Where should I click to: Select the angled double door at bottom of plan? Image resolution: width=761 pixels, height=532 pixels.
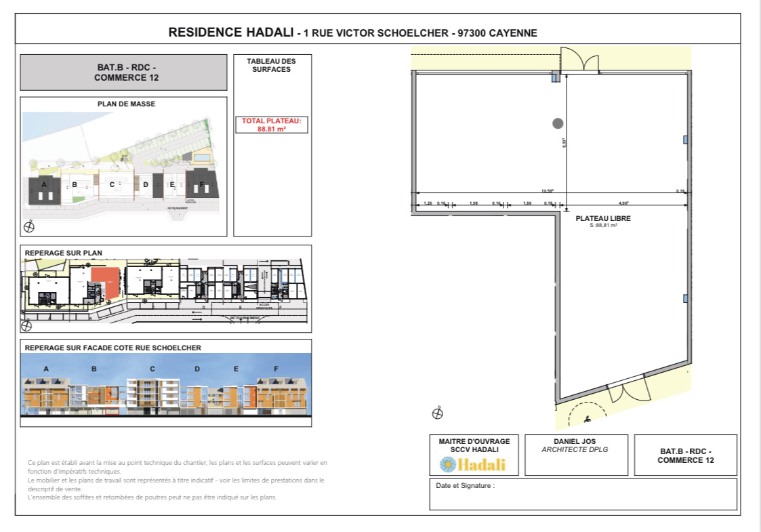(630, 388)
